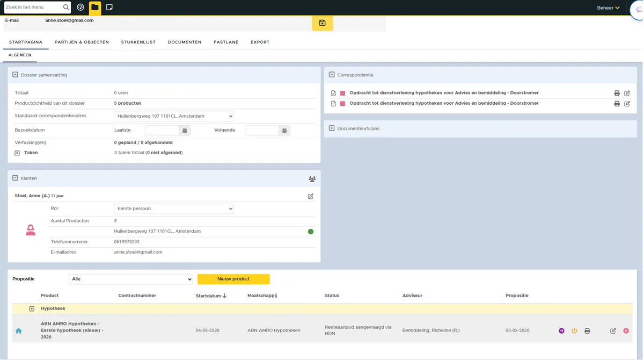Viewport: 644px width, 360px height.
Task: Click the purple arrow icon on the ABN AMRO row
Action: tap(561, 330)
